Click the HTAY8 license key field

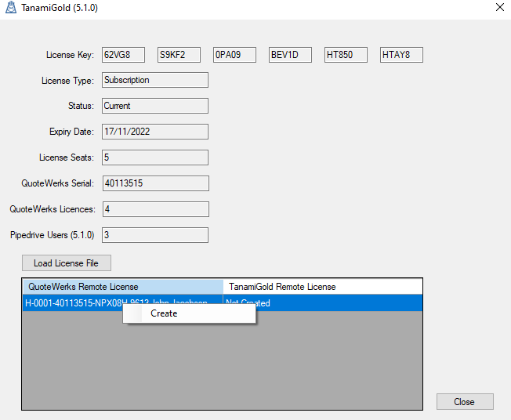[x=401, y=55]
